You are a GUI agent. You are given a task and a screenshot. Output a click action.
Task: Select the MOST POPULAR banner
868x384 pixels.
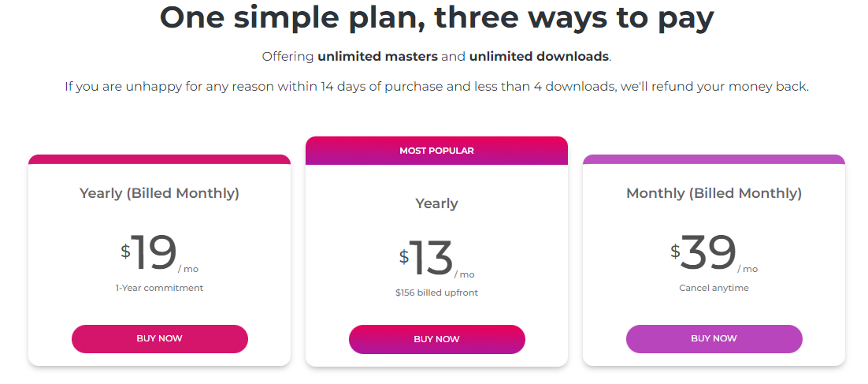pyautogui.click(x=437, y=151)
